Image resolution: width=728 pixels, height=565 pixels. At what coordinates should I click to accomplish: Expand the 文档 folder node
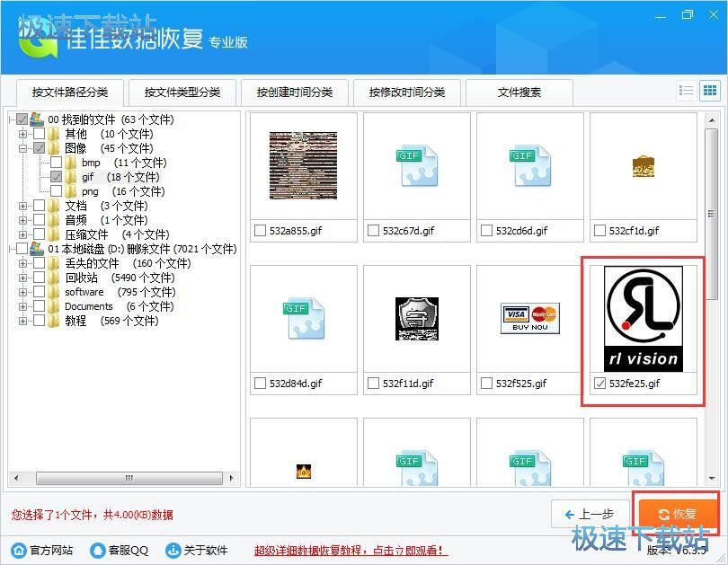pyautogui.click(x=22, y=206)
